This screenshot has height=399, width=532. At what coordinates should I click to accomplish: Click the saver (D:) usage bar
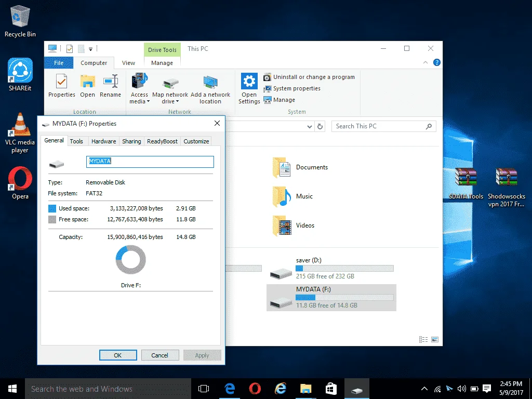(344, 269)
